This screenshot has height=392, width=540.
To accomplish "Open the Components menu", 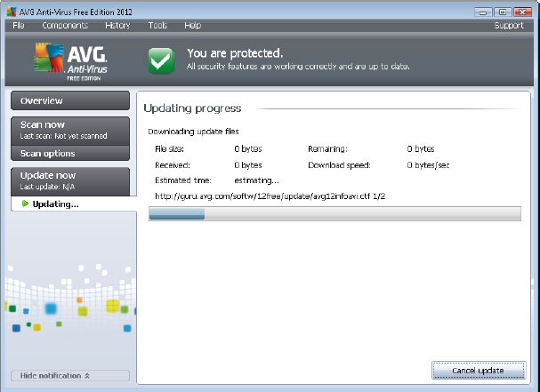I will pyautogui.click(x=65, y=26).
